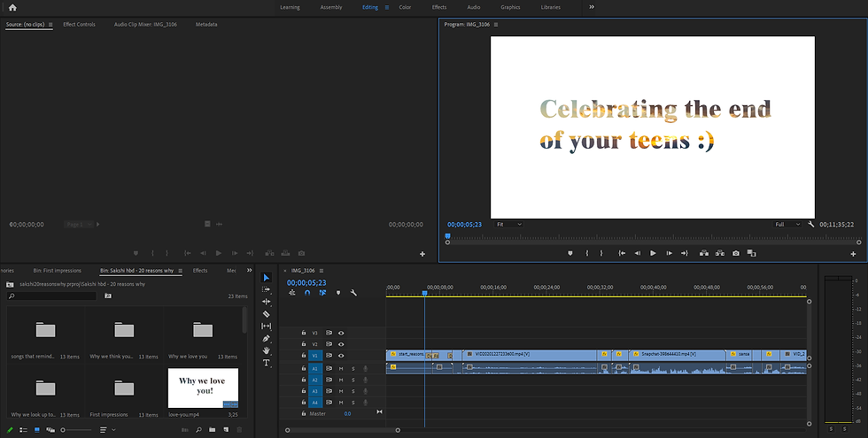The width and height of the screenshot is (868, 438).
Task: Select the Type tool
Action: [267, 363]
